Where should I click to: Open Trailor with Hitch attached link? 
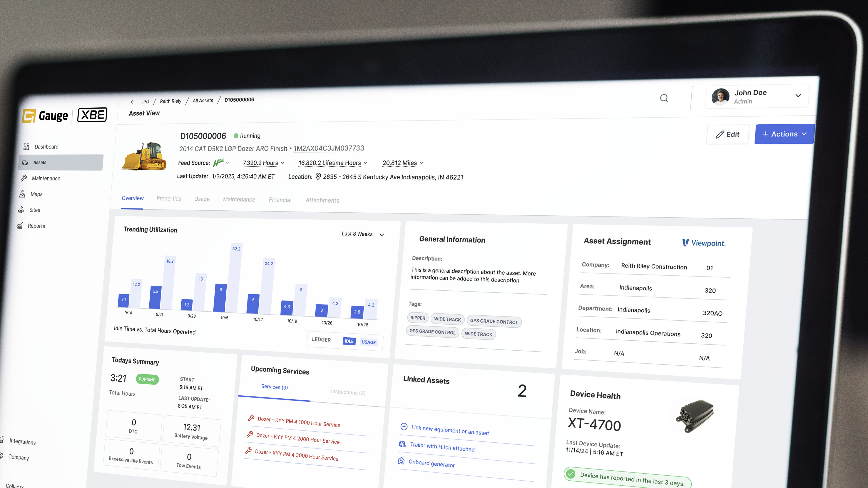(442, 447)
